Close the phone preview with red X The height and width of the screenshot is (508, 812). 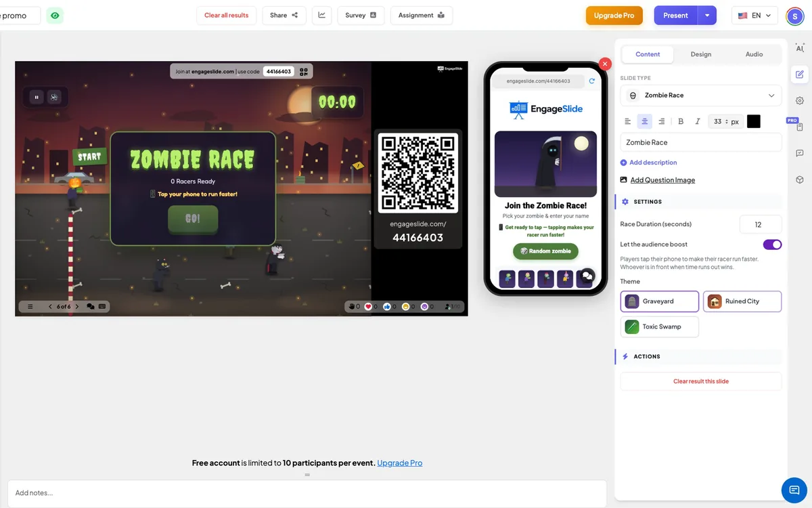point(606,64)
